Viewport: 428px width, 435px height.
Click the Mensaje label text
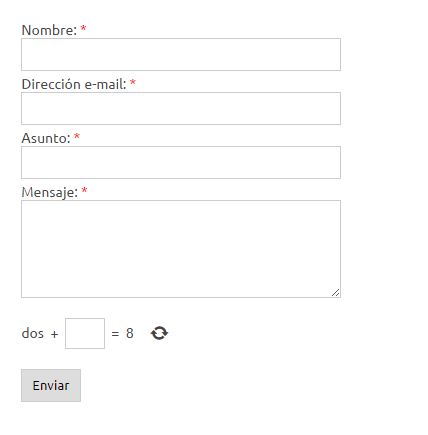pyautogui.click(x=50, y=192)
